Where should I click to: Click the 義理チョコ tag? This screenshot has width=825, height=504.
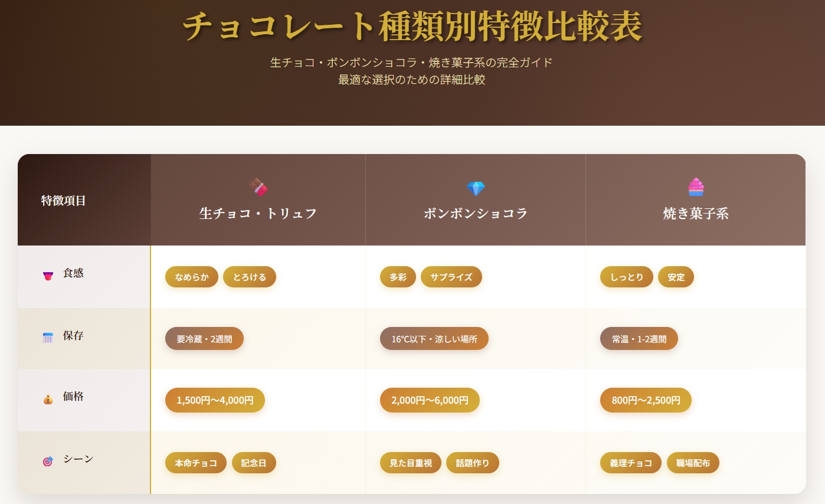click(631, 463)
